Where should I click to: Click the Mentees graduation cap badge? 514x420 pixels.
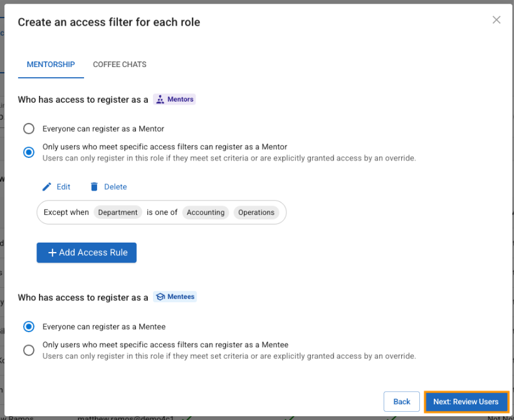pyautogui.click(x=160, y=297)
